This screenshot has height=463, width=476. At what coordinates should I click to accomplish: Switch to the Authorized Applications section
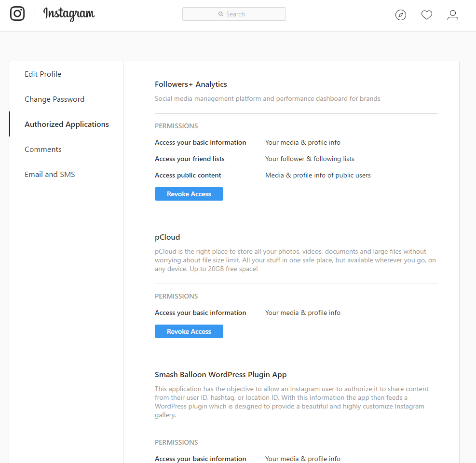[x=67, y=124]
